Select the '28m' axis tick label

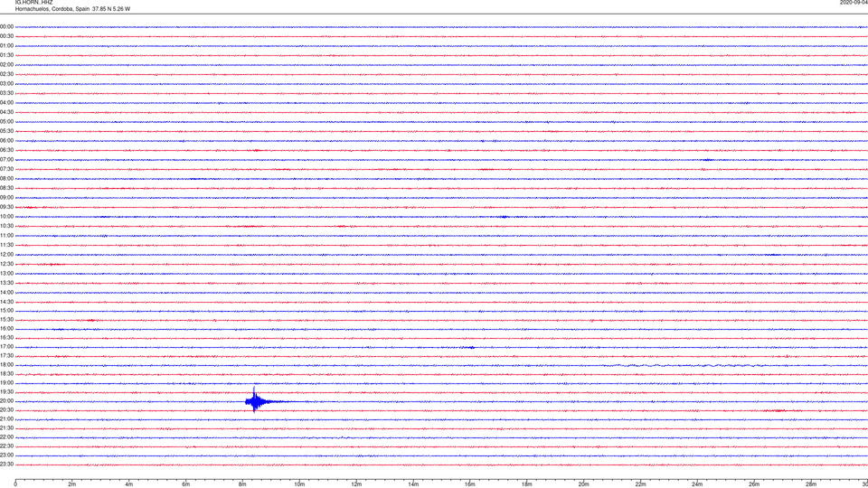point(811,484)
